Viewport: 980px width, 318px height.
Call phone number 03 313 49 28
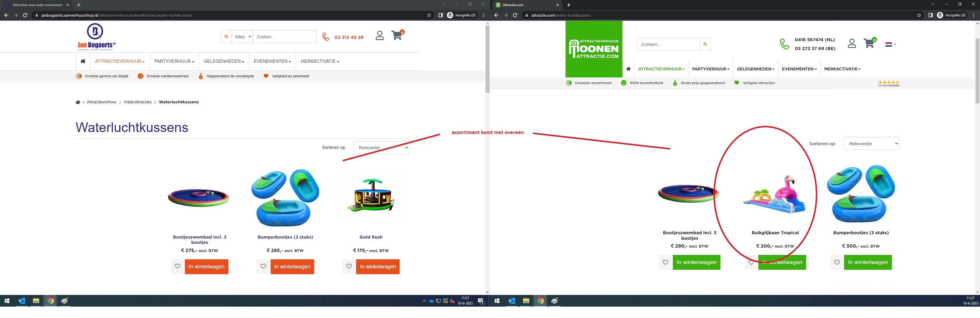[x=349, y=37]
